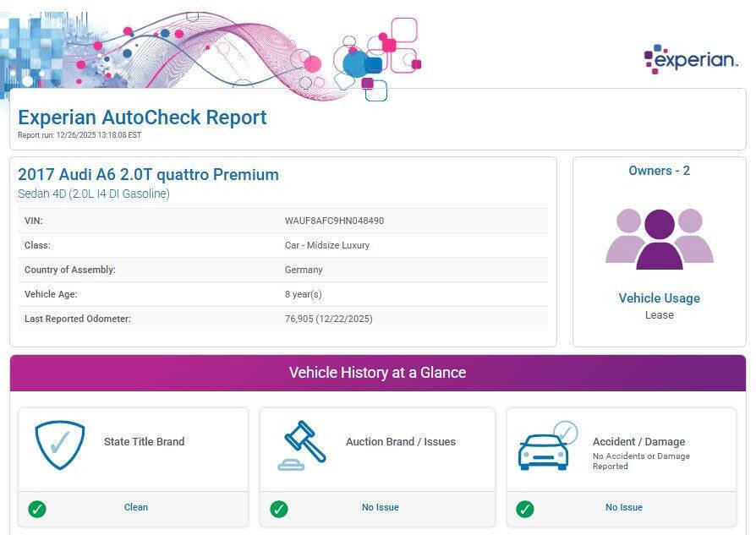
Task: Click green checkmark in Accident / Damage card
Action: [525, 509]
